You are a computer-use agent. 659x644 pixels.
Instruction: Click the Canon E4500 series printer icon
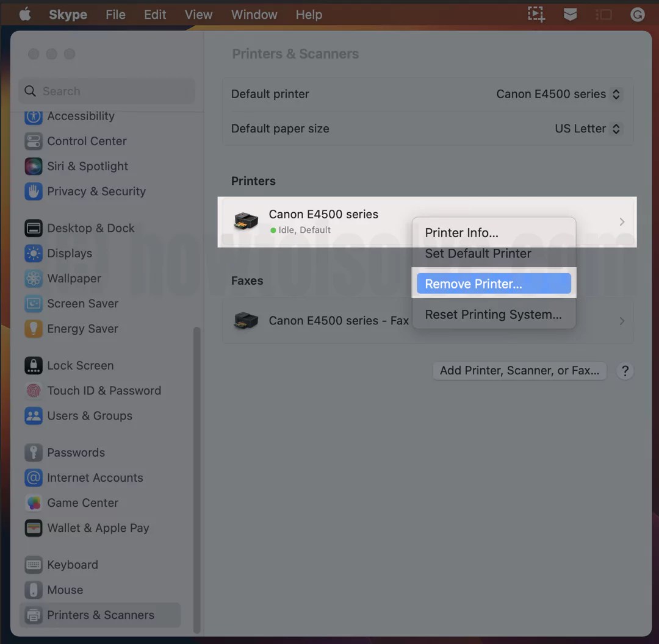click(246, 221)
